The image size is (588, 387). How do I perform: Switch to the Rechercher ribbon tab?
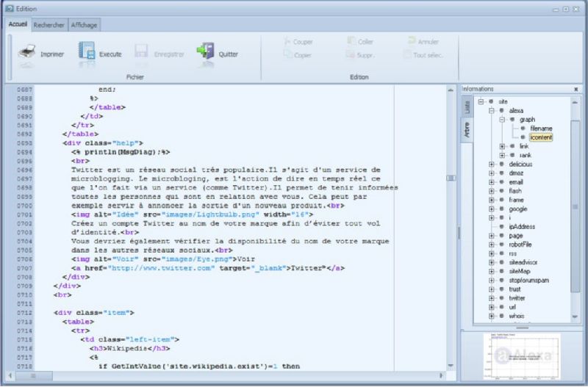click(49, 25)
